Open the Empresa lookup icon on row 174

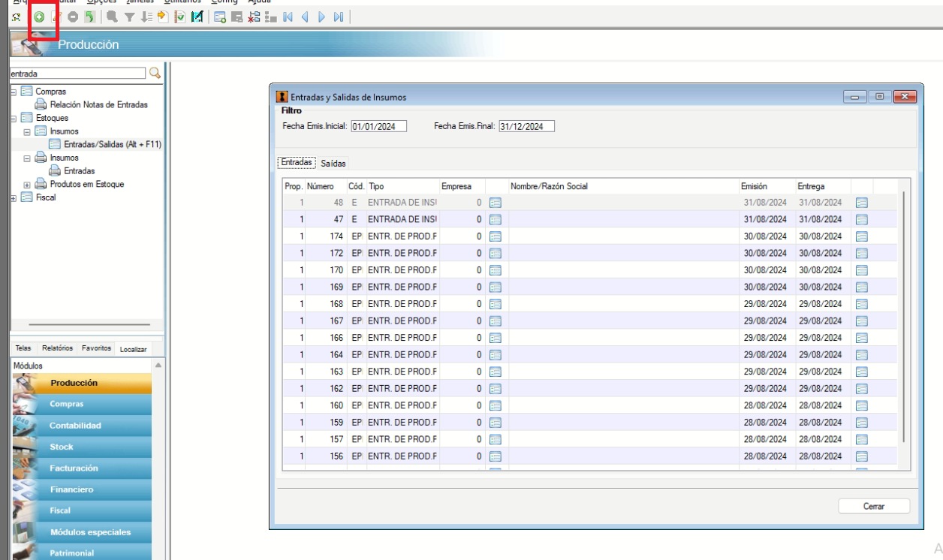click(x=496, y=236)
